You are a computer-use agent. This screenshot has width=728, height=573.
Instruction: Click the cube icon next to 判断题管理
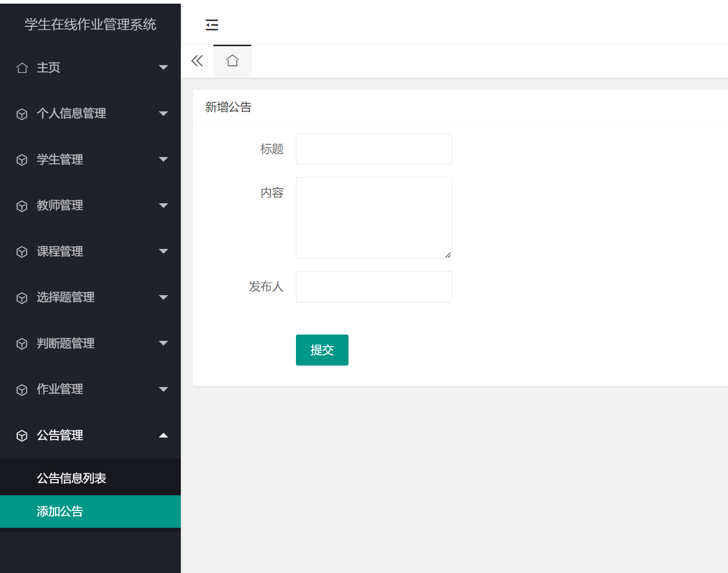(22, 343)
